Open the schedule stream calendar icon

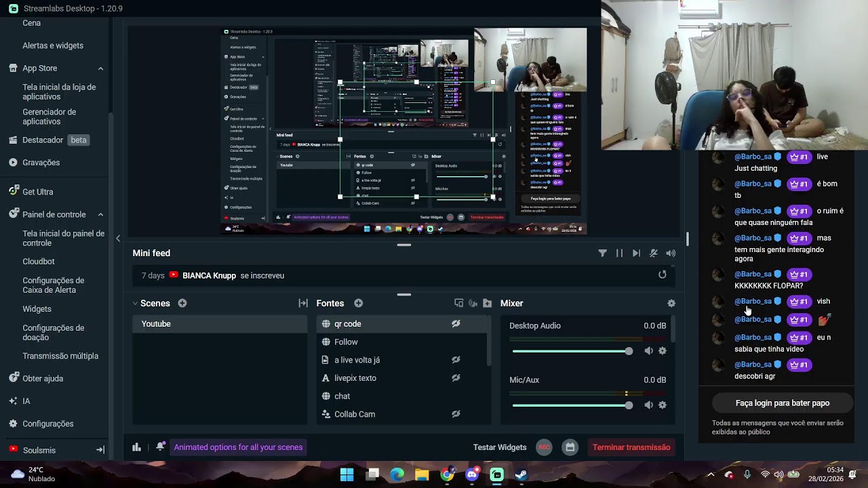pyautogui.click(x=570, y=447)
